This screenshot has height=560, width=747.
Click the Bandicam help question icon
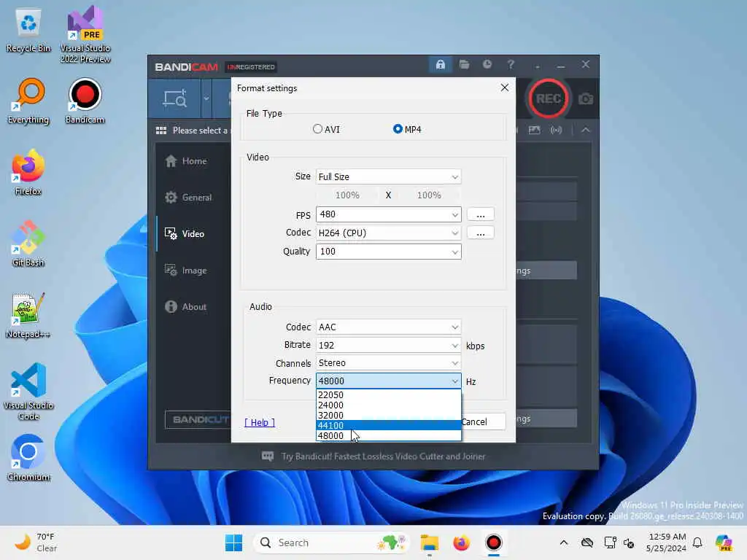pyautogui.click(x=511, y=64)
